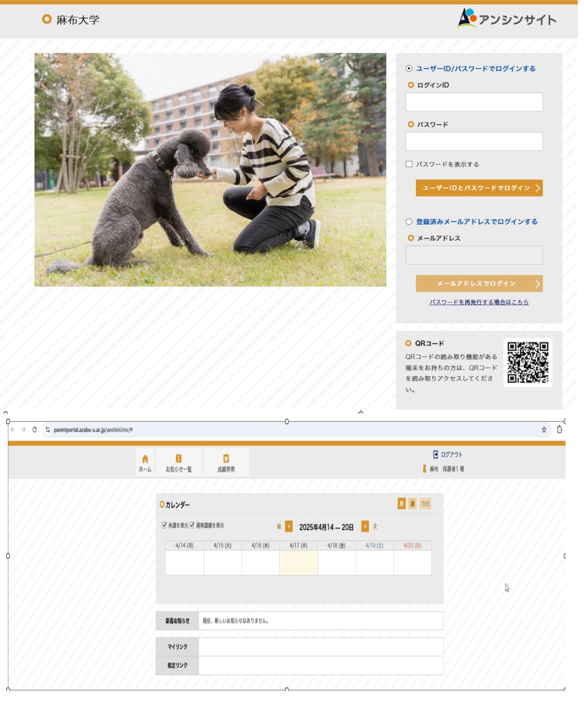
Task: Click the ホーム home icon
Action: coord(144,459)
